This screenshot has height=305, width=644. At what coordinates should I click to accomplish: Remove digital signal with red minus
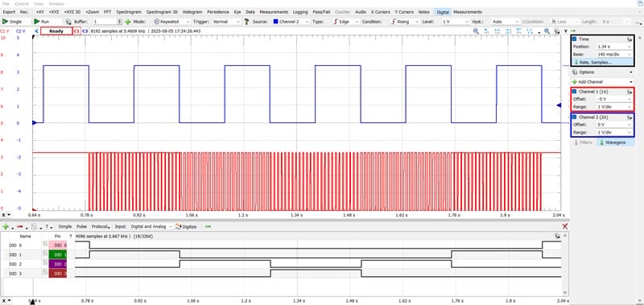[19, 227]
